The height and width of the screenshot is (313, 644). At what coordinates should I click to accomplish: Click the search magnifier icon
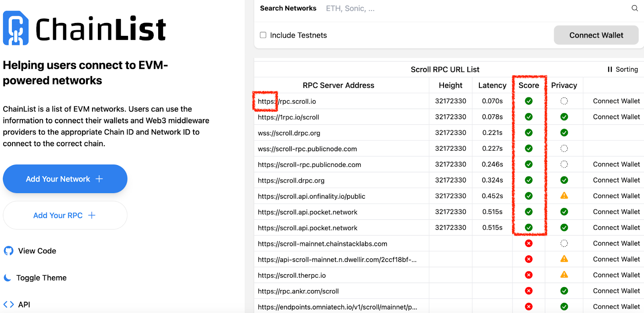635,8
